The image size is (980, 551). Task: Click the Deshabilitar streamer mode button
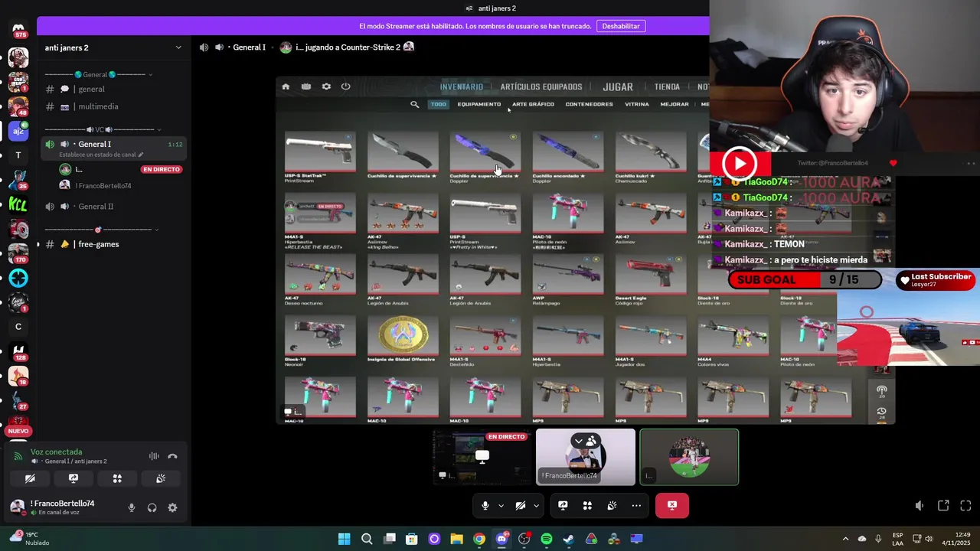621,26
